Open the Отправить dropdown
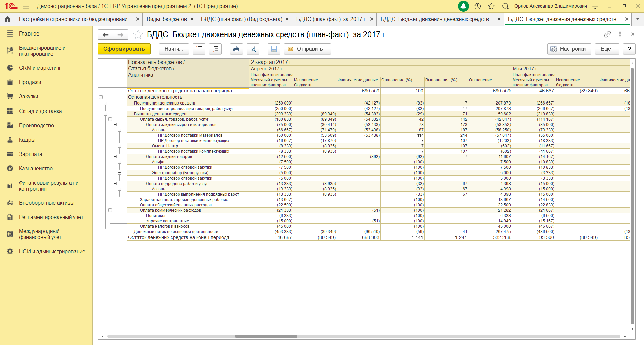Image resolution: width=644 pixels, height=345 pixels. [x=308, y=49]
